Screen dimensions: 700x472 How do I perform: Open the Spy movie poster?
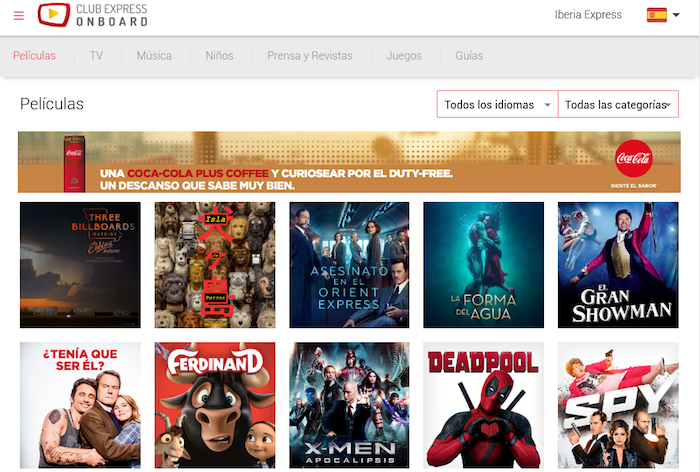(618, 405)
